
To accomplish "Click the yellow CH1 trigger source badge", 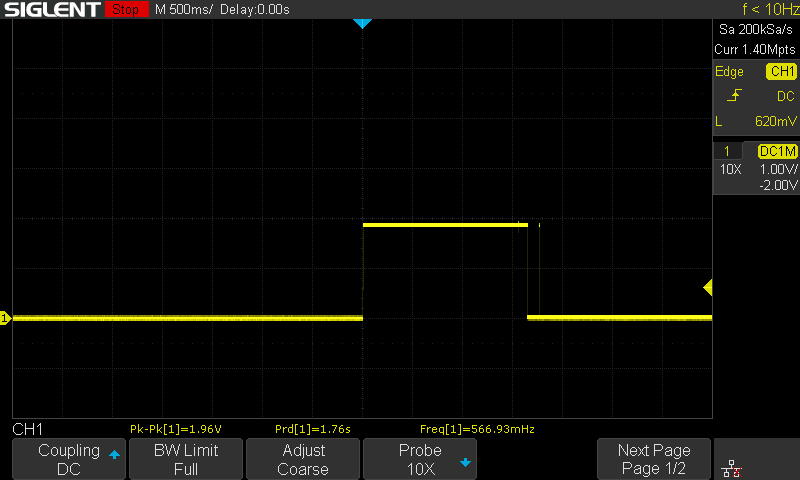I will tap(781, 71).
